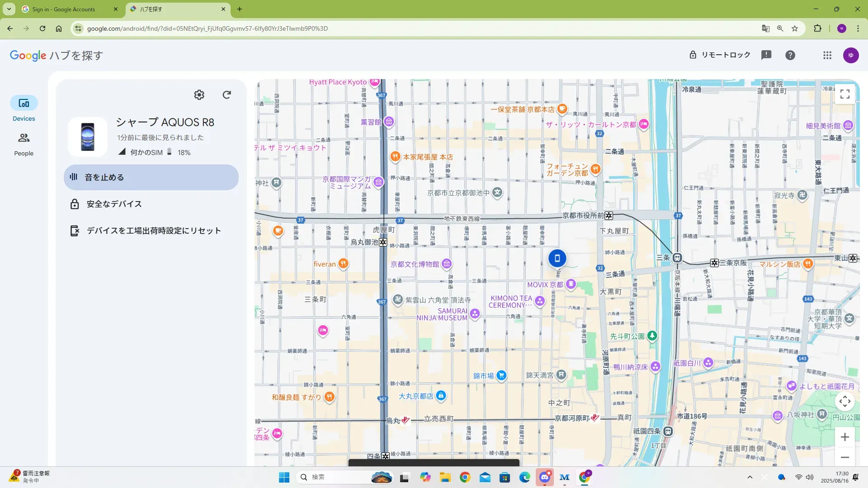Click the map pan compass control
The width and height of the screenshot is (868, 488).
pos(844,401)
